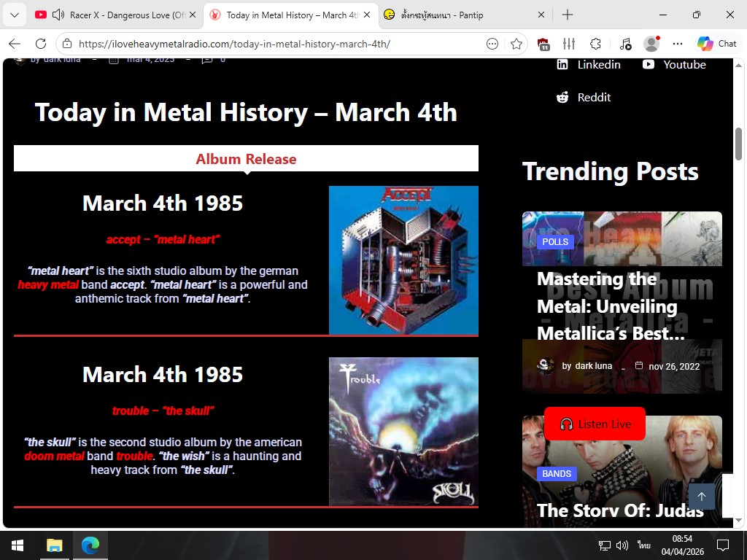Close the Racer X YouTube tab
747x560 pixels.
pyautogui.click(x=193, y=15)
